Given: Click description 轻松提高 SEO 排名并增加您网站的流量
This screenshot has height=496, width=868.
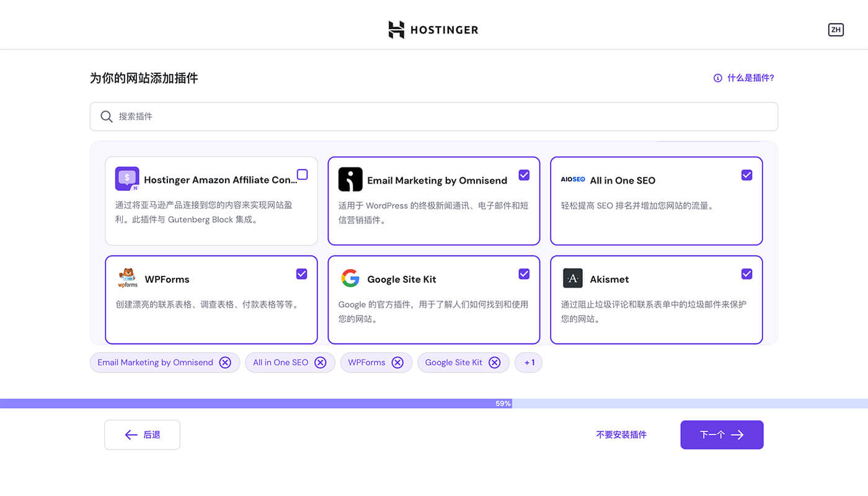Looking at the screenshot, I should 637,206.
